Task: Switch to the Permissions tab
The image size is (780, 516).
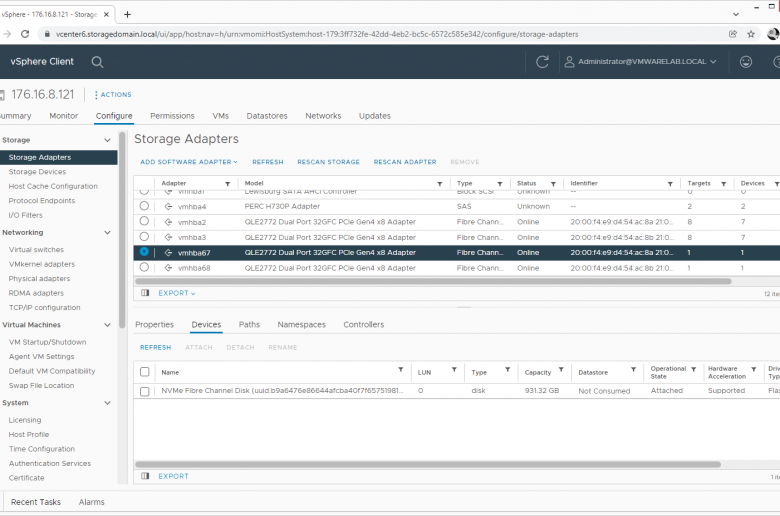Action: pos(172,115)
